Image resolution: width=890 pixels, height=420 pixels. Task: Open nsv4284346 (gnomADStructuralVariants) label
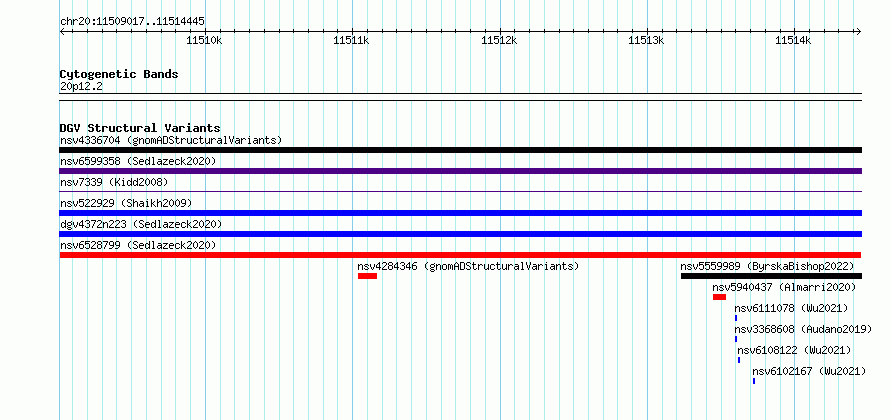pos(468,266)
